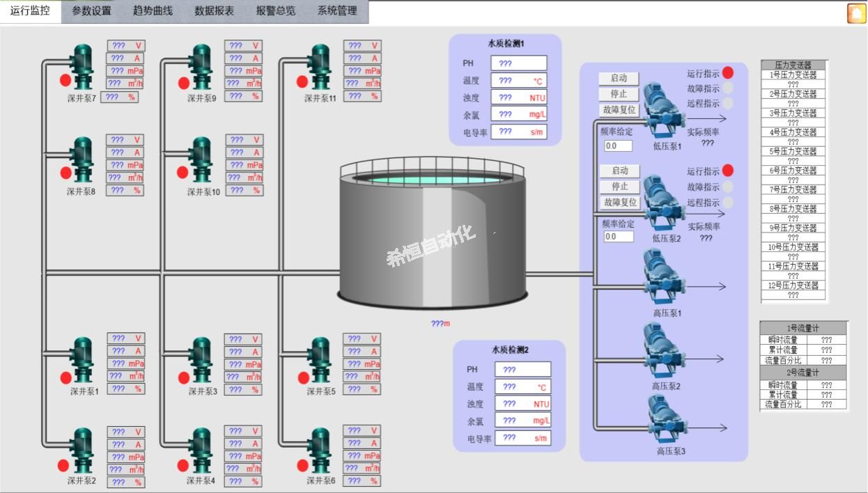Switch to the 参数设置 tab
This screenshot has height=493, width=868.
(92, 11)
